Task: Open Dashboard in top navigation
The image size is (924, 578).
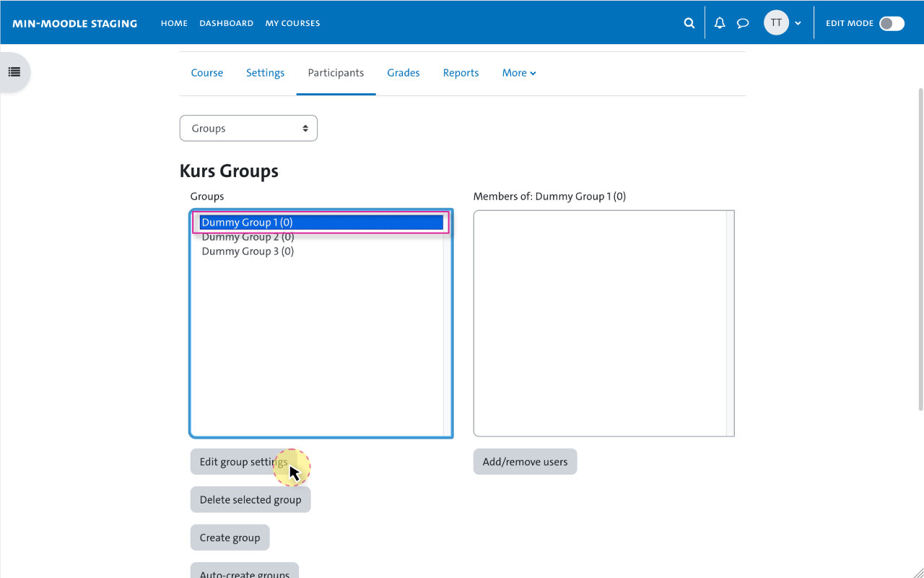Action: point(227,23)
